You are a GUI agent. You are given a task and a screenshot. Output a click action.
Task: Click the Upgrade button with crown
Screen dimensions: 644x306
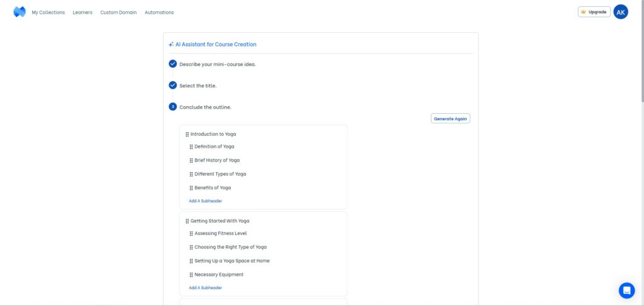tap(594, 12)
